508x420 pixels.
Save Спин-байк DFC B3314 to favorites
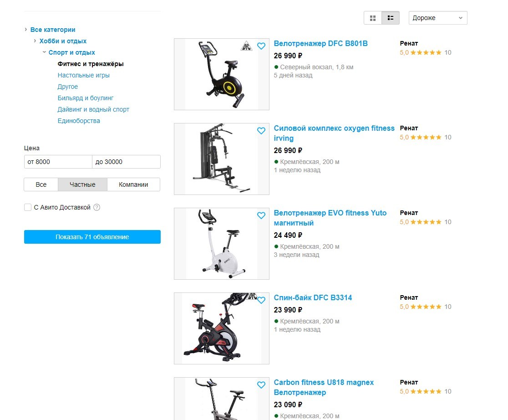[x=261, y=300]
